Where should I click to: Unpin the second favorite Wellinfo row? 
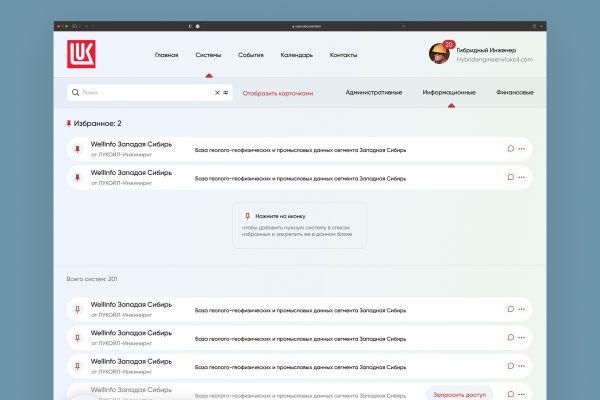pyautogui.click(x=78, y=178)
